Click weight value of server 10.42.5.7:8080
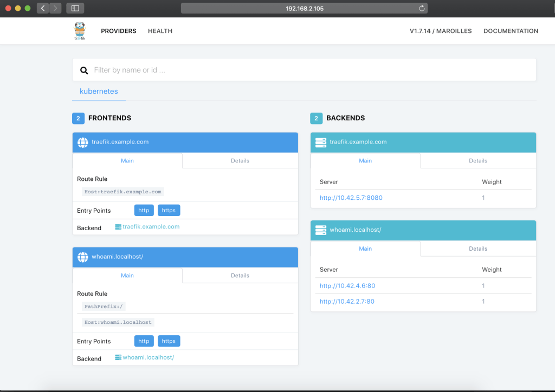Viewport: 555px width, 392px height. pos(483,198)
